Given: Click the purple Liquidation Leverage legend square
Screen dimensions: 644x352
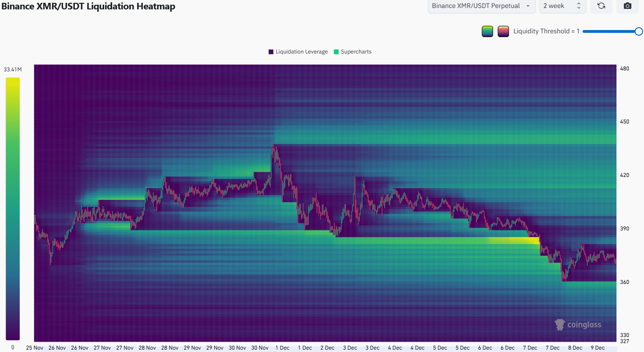Looking at the screenshot, I should coord(271,52).
